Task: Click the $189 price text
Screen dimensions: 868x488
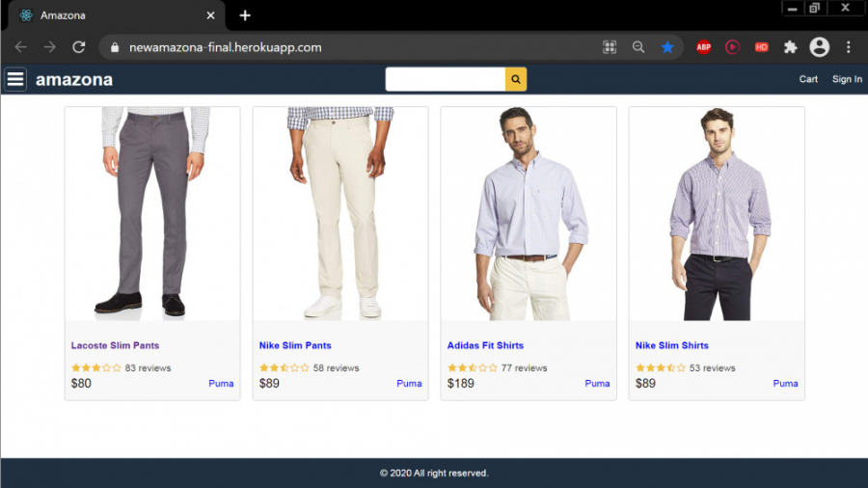Action: [x=461, y=384]
